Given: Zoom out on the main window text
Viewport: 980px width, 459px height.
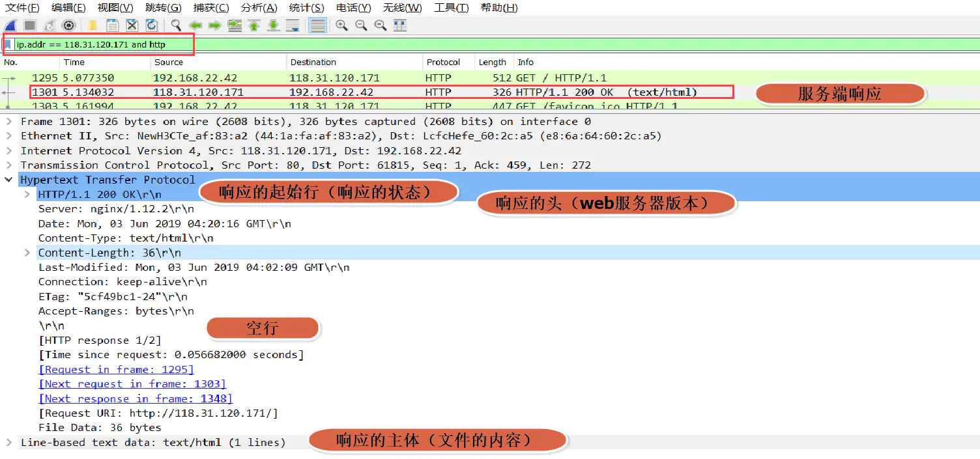Looking at the screenshot, I should pos(361,25).
